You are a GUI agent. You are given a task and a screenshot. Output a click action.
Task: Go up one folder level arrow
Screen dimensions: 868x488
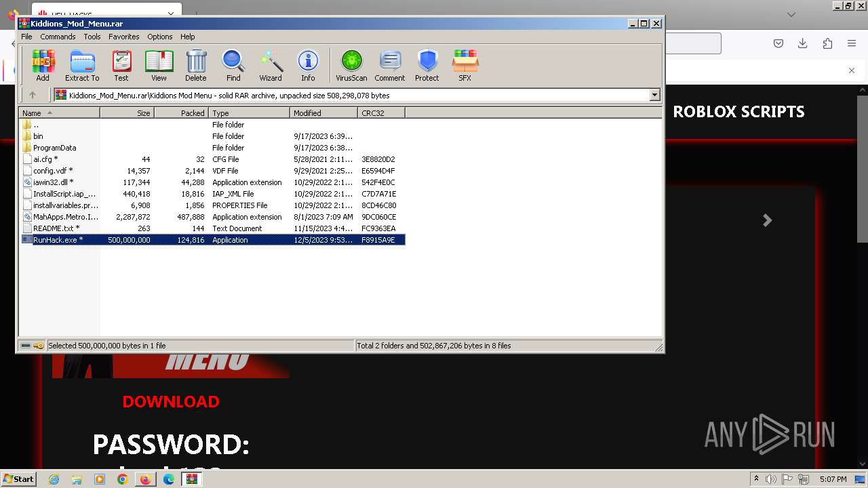(32, 96)
